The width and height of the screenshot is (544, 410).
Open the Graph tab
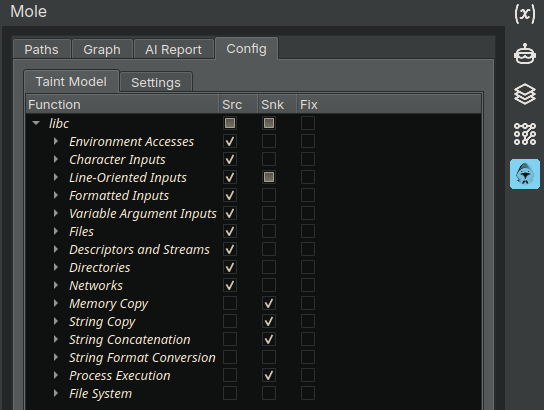pyautogui.click(x=102, y=49)
